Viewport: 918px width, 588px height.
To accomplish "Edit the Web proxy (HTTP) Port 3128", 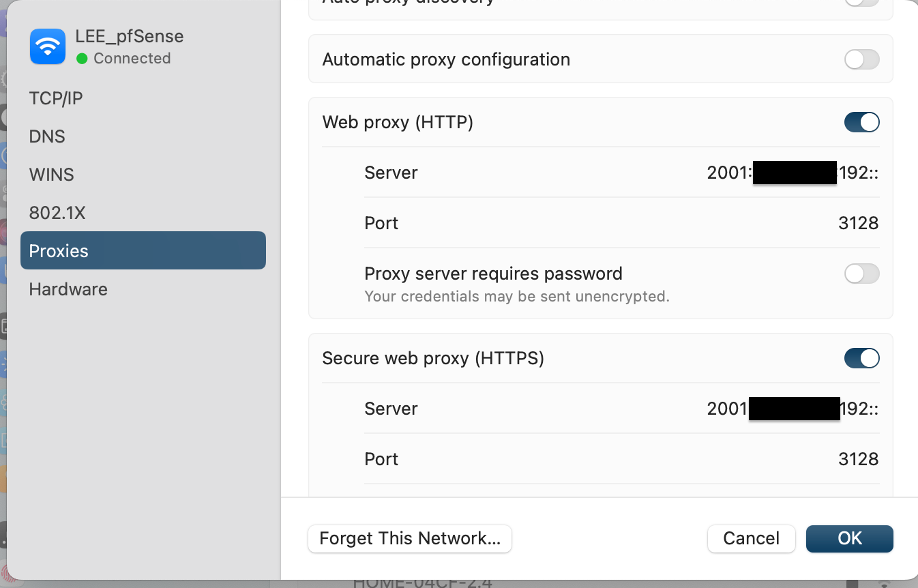I will pos(858,223).
